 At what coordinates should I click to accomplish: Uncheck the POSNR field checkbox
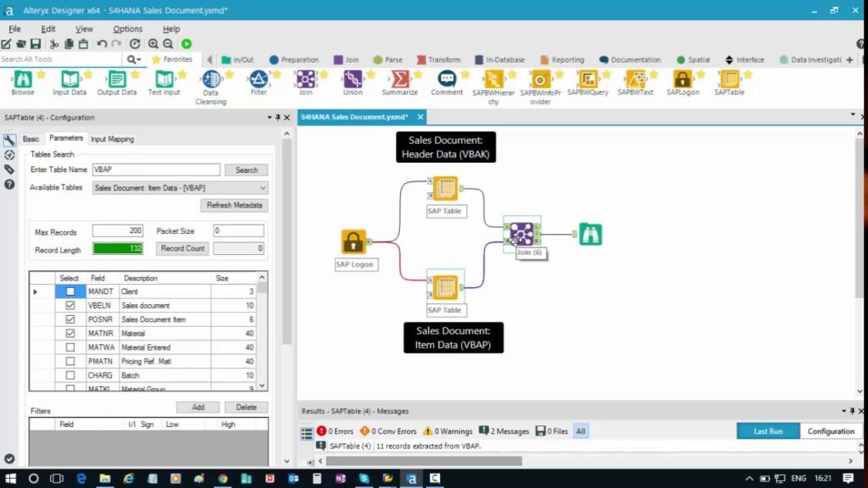tap(70, 319)
